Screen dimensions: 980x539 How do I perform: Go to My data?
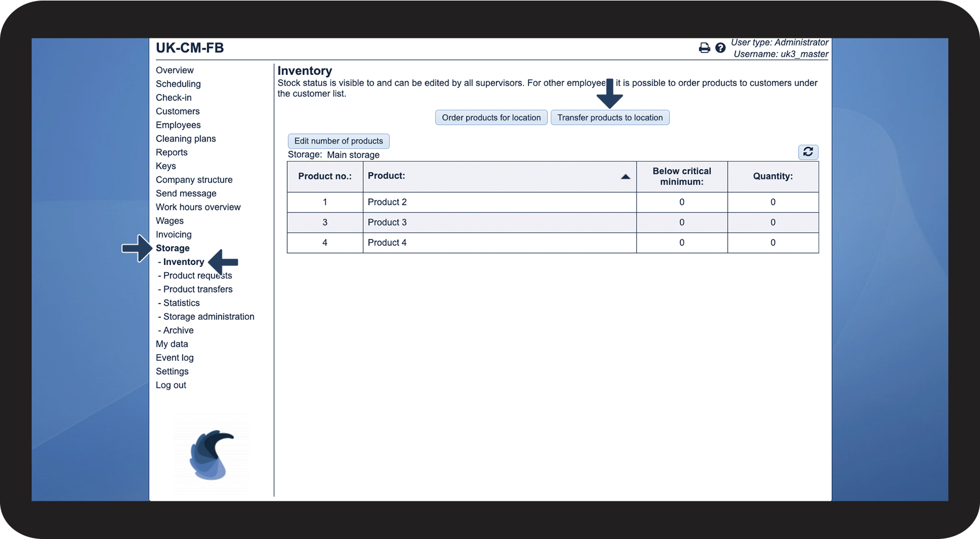coord(172,344)
